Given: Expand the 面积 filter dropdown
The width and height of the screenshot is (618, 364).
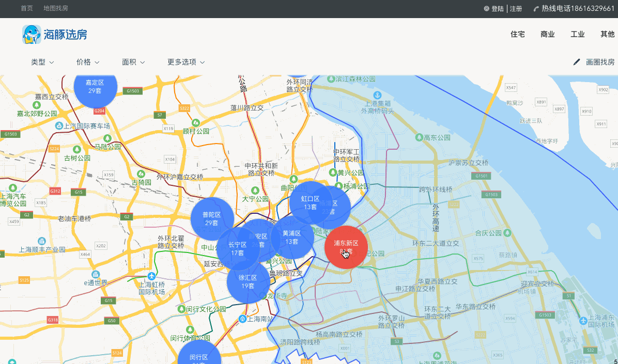Looking at the screenshot, I should (133, 62).
